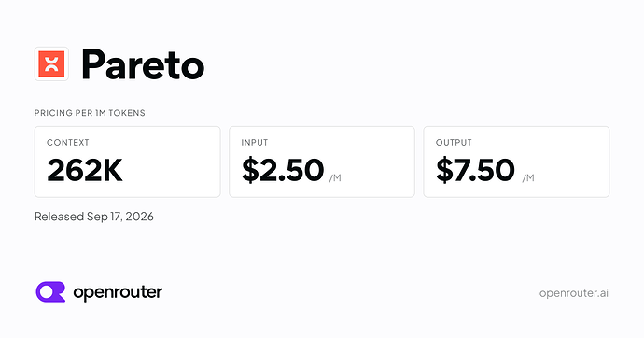Open the openrouter.ai link
The height and width of the screenshot is (338, 644).
tap(573, 293)
